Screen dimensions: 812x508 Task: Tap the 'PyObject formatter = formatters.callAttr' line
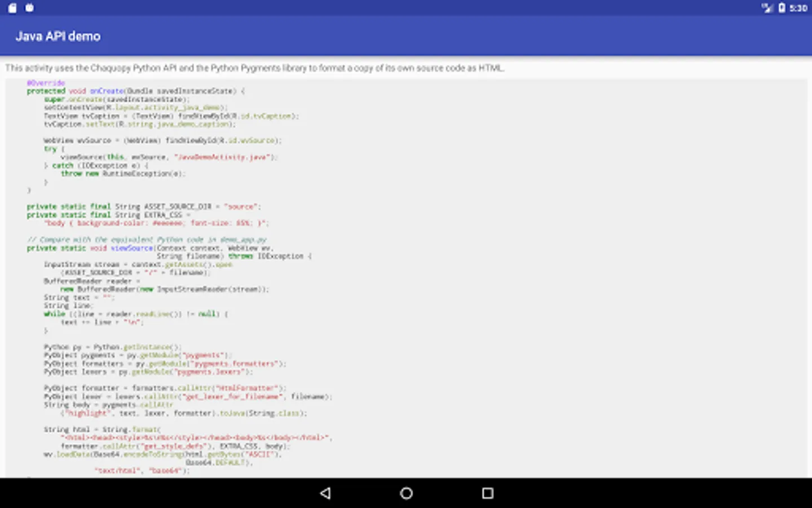point(165,388)
